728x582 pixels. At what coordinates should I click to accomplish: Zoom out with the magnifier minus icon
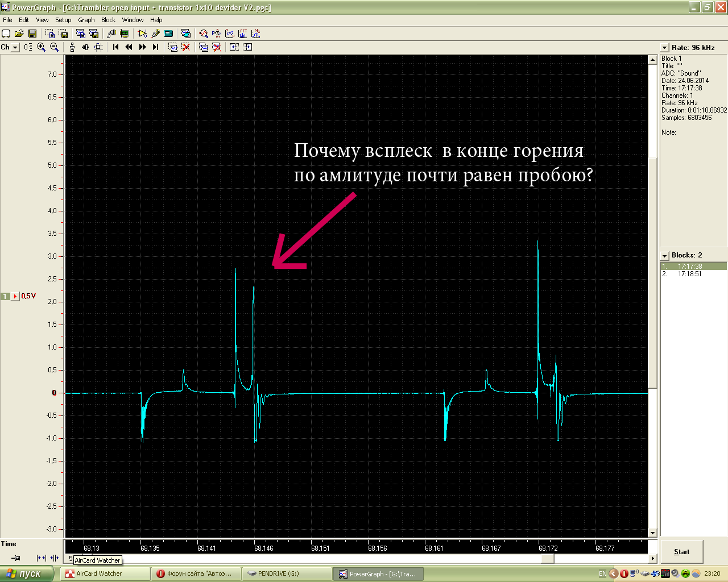(55, 47)
